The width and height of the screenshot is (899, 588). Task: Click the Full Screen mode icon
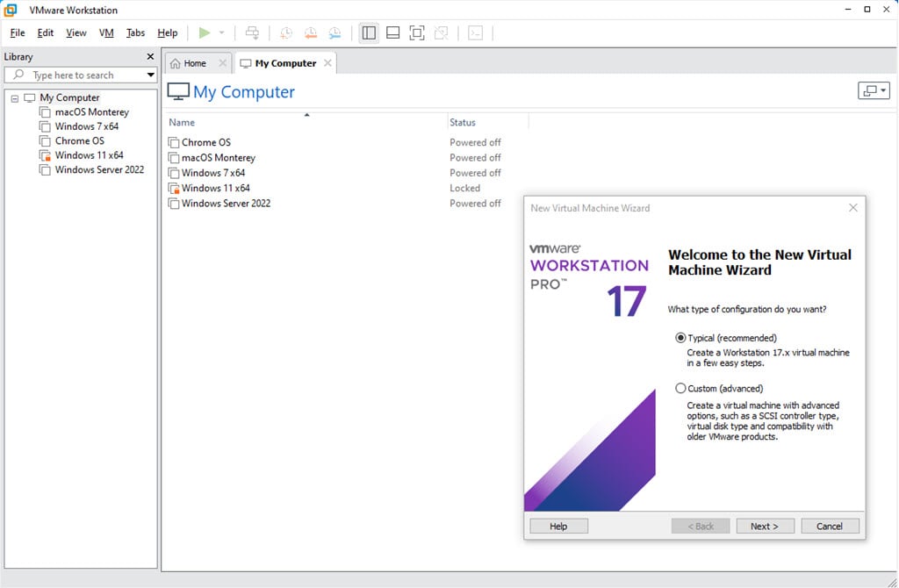(417, 33)
